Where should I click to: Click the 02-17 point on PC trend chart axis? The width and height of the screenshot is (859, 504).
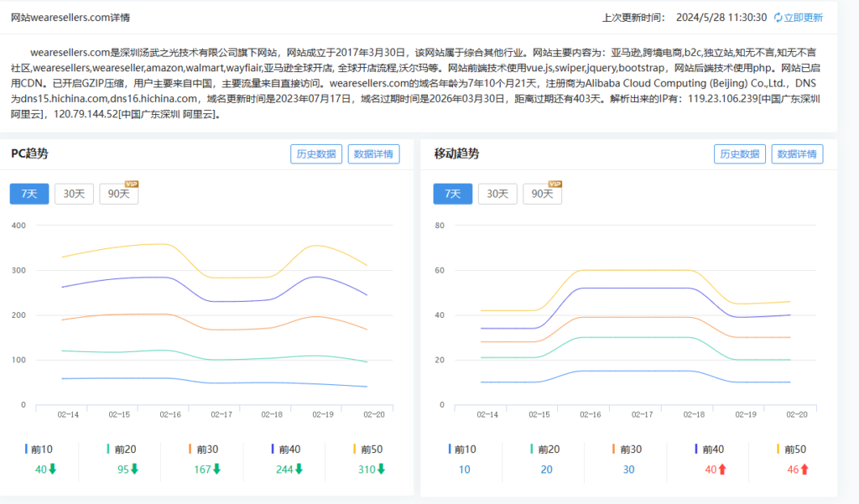[x=221, y=414]
